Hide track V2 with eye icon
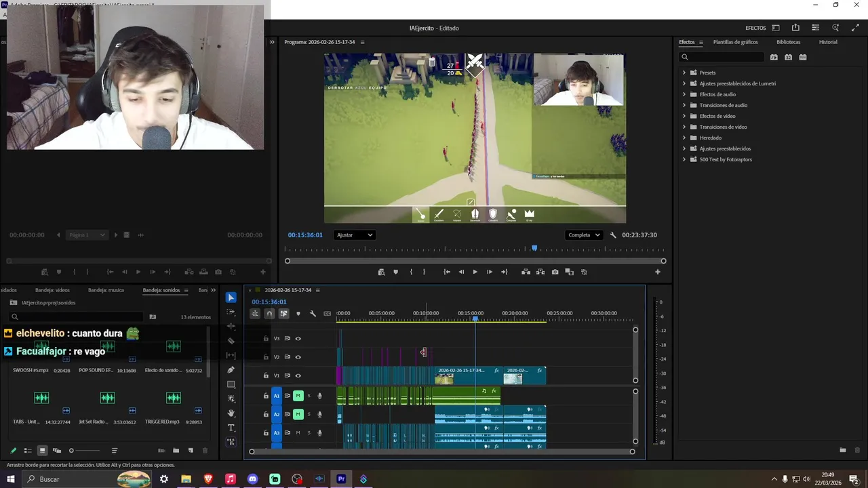 pyautogui.click(x=298, y=357)
